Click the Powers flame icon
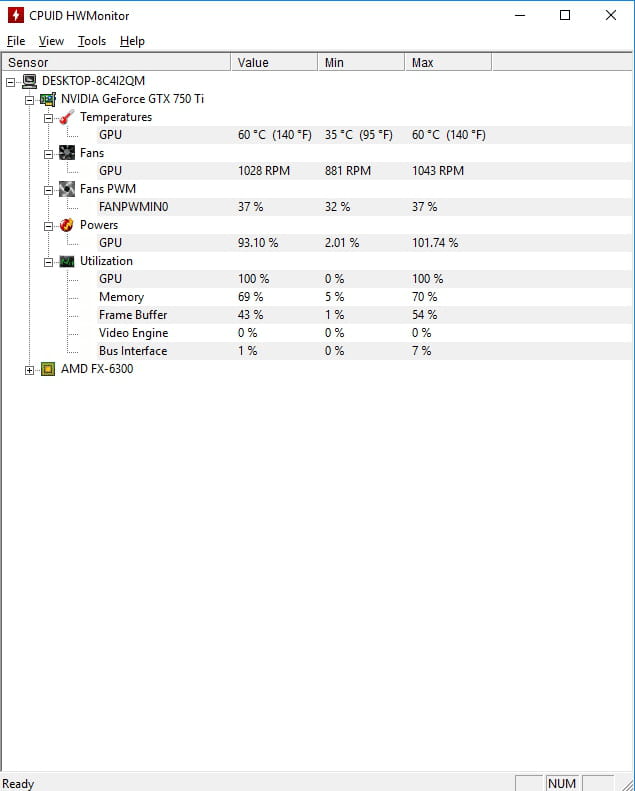Image resolution: width=635 pixels, height=791 pixels. coord(67,225)
